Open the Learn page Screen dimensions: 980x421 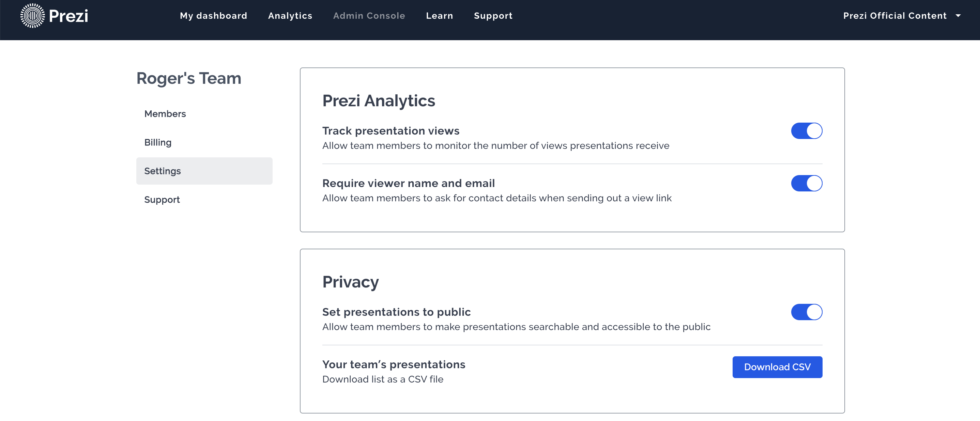point(440,16)
